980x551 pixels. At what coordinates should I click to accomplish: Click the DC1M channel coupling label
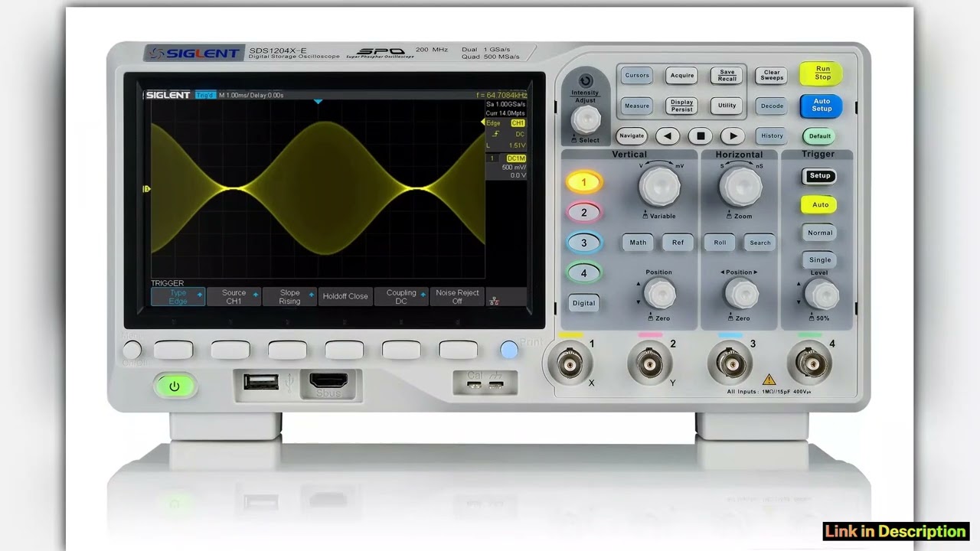tap(516, 158)
